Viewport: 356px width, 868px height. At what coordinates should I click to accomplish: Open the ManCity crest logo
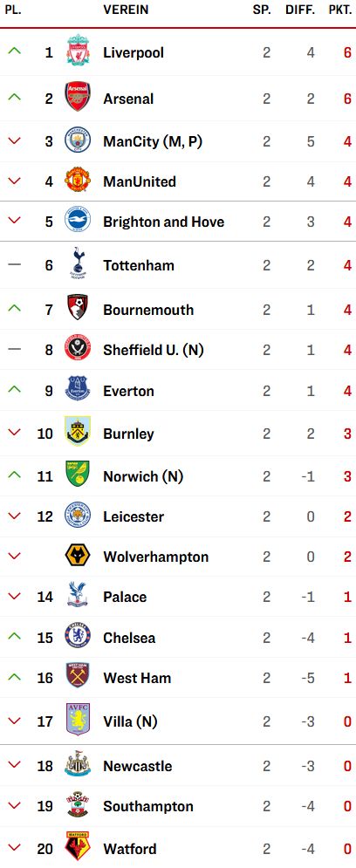78,140
